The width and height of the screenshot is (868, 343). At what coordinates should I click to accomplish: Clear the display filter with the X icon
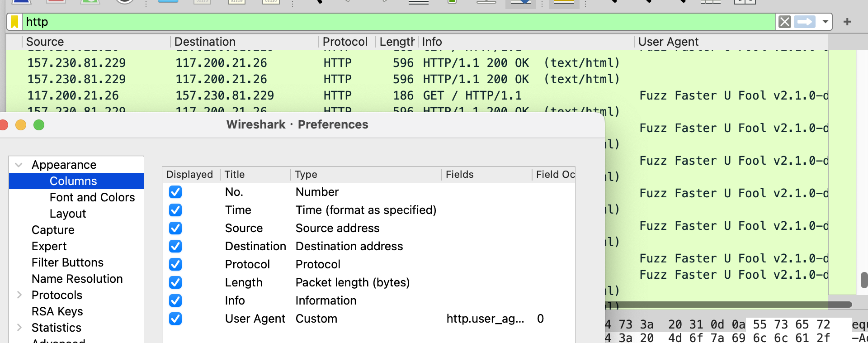coord(785,22)
